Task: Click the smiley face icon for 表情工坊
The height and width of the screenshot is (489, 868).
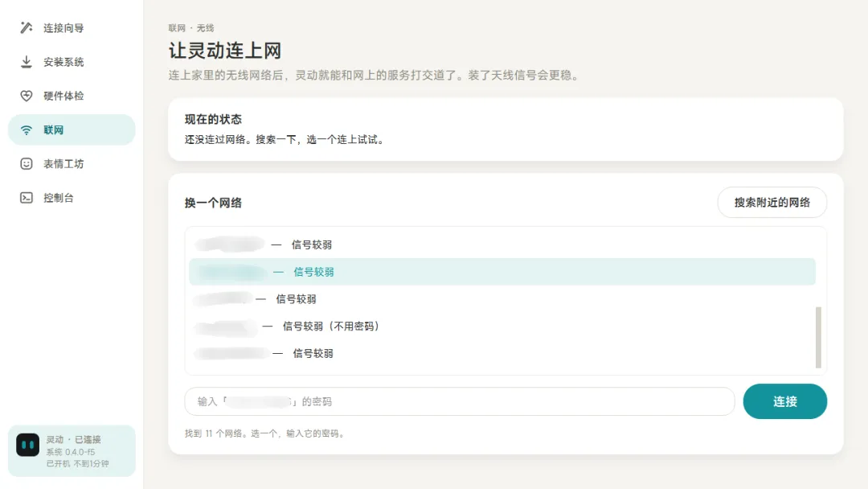Action: click(26, 164)
